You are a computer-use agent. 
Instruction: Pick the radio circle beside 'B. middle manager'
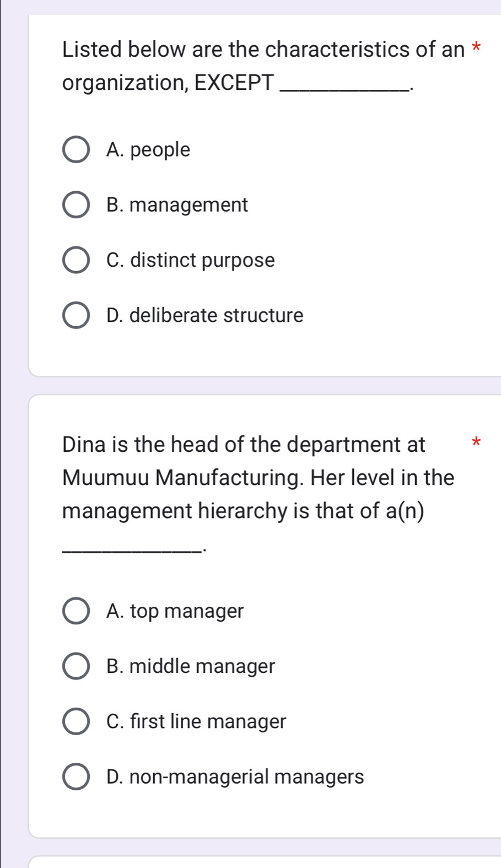pos(76,666)
